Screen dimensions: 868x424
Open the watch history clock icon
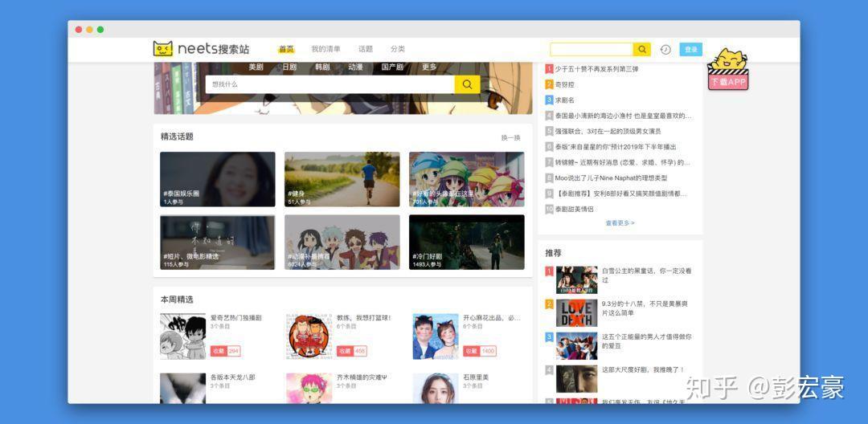(x=665, y=50)
